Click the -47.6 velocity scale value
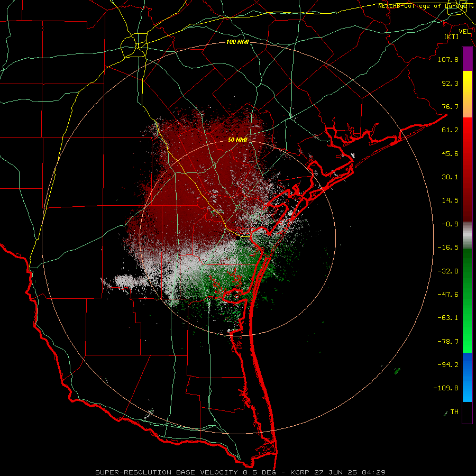 pyautogui.click(x=448, y=295)
